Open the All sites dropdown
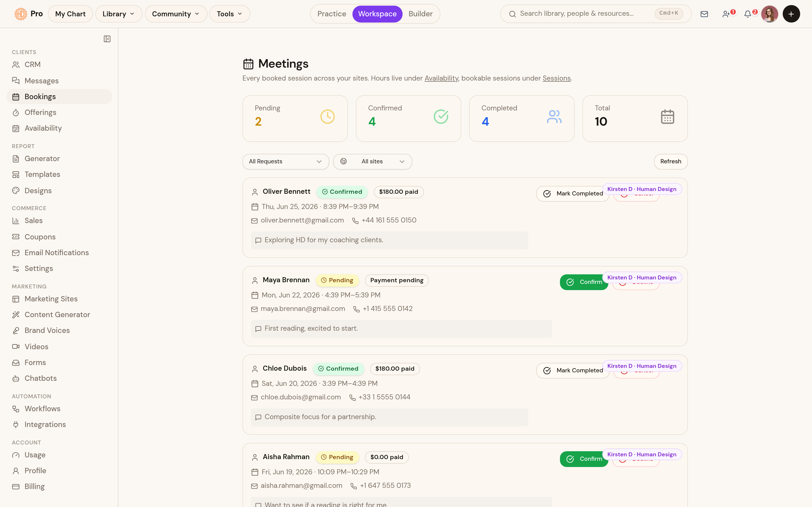The height and width of the screenshot is (507, 812). tap(372, 161)
